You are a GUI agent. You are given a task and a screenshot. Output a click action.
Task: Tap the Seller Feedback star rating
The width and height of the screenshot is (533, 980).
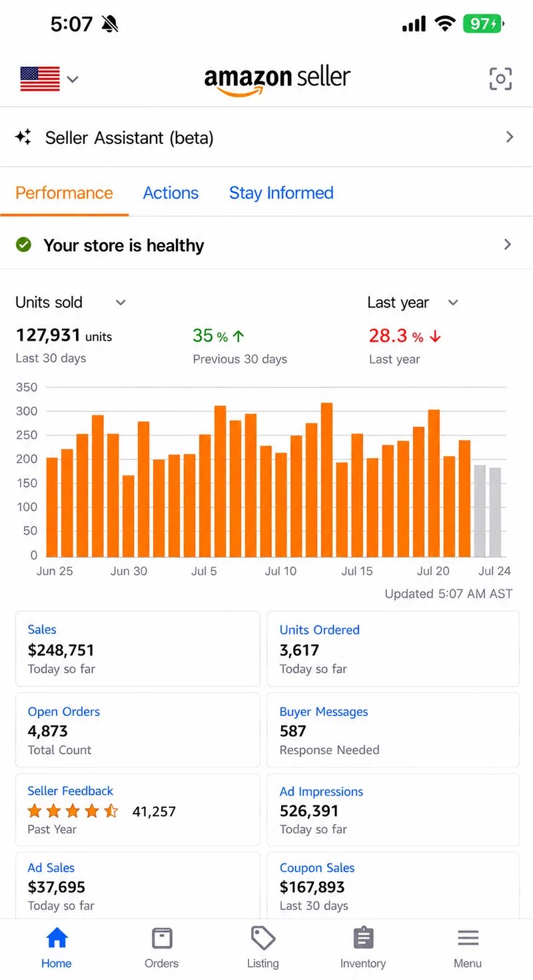point(73,811)
